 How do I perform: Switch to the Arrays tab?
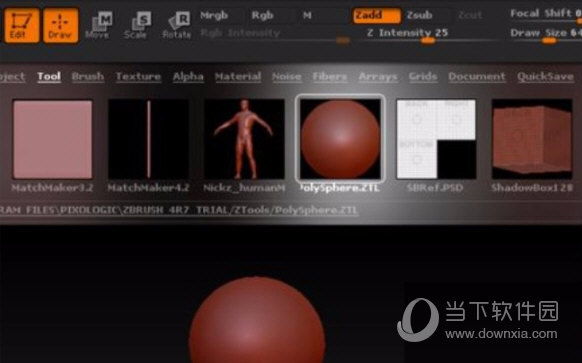coord(378,76)
